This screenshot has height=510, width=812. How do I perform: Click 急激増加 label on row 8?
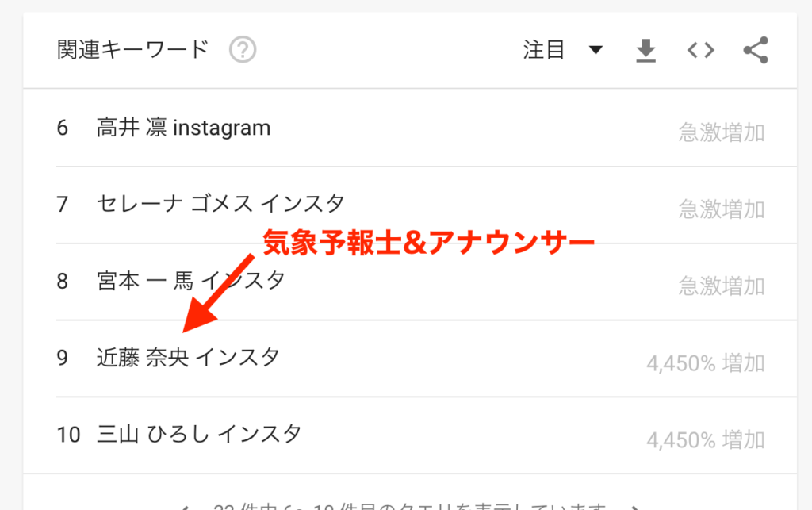pos(722,286)
